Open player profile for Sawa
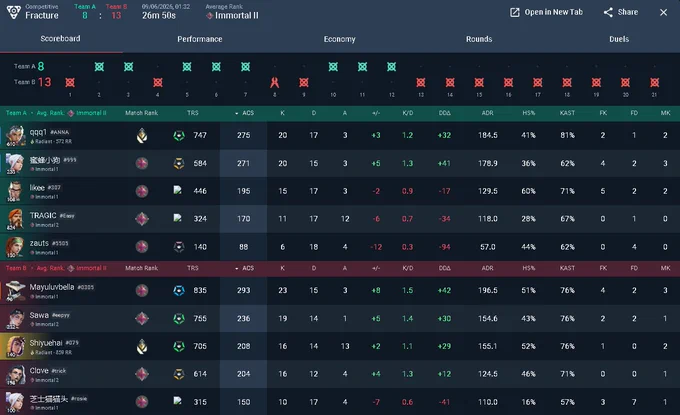Viewport: 680px width, 415px height. pos(39,315)
